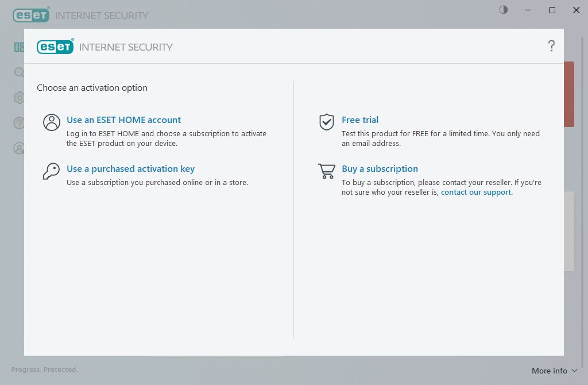Follow the contact our support link
The image size is (588, 385).
[477, 192]
